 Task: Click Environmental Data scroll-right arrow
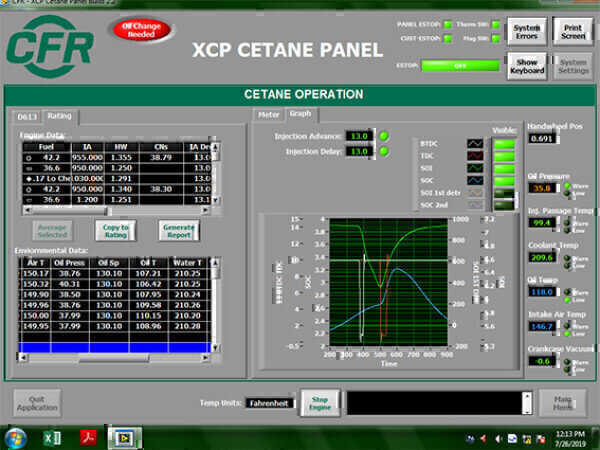[x=205, y=357]
